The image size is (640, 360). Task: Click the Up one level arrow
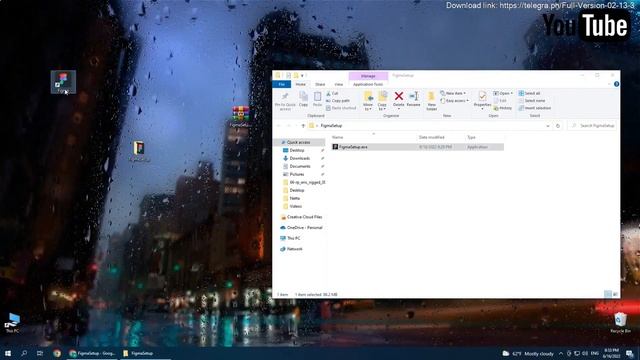[303, 126]
